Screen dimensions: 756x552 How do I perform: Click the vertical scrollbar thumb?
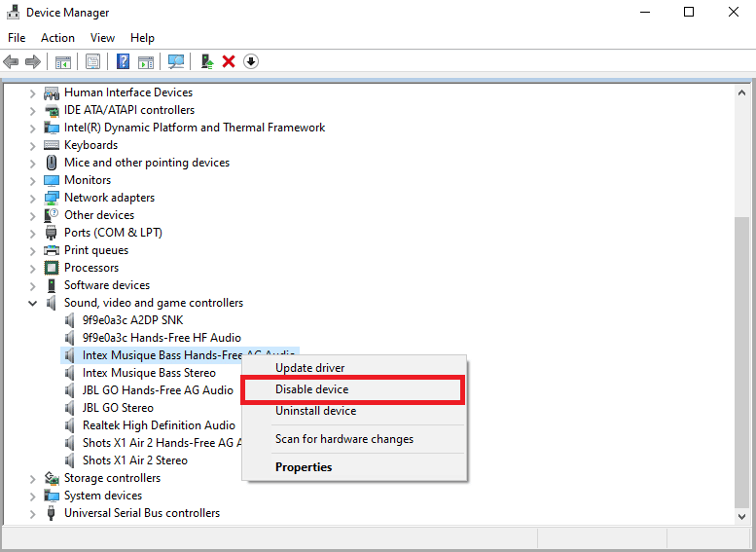coord(742,362)
